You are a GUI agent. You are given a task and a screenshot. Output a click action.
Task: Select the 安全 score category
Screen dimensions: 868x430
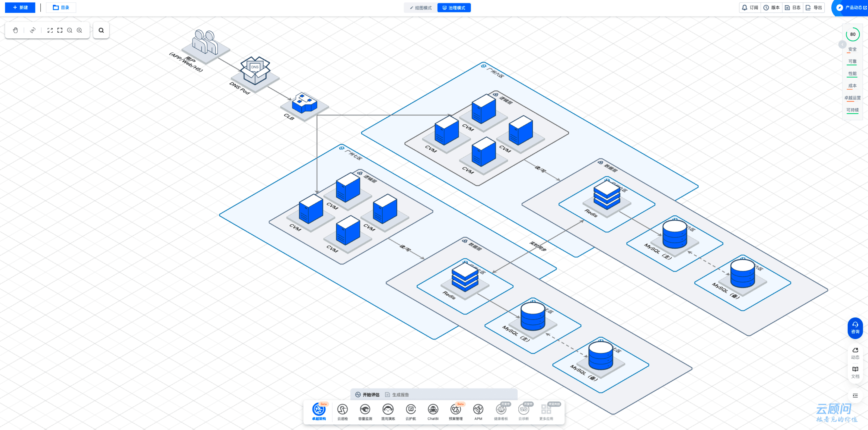tap(852, 50)
